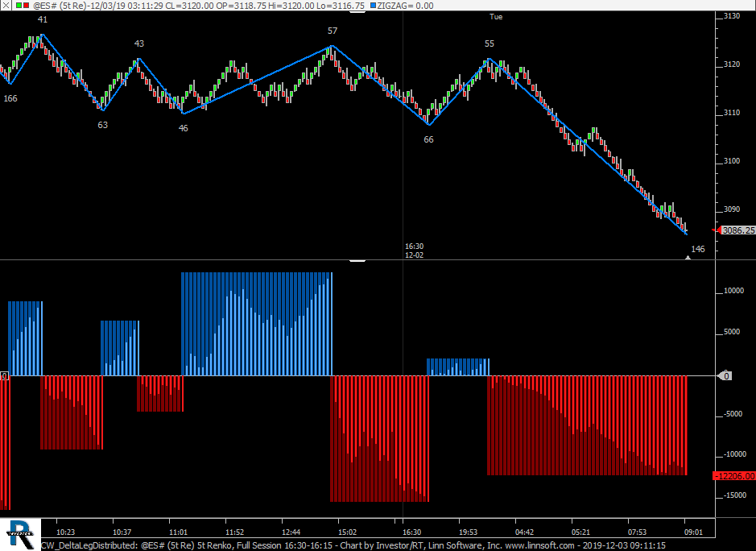Click time axis label 15:02
This screenshot has height=551, width=756.
coord(347,532)
